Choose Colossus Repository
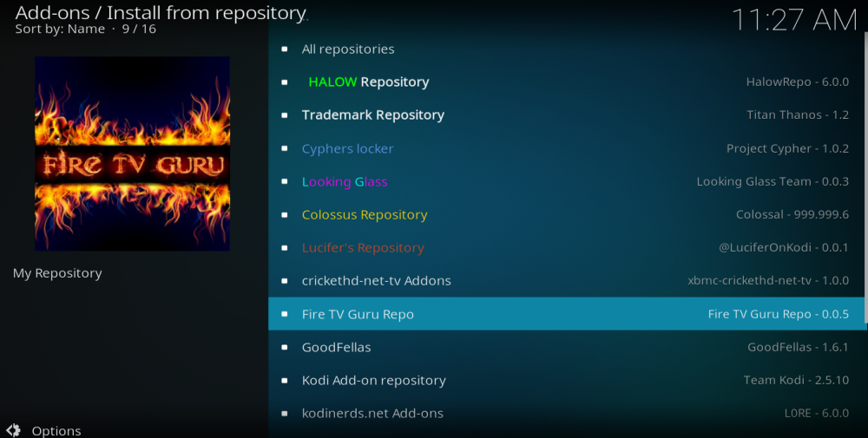Image resolution: width=868 pixels, height=438 pixels. pyautogui.click(x=365, y=215)
